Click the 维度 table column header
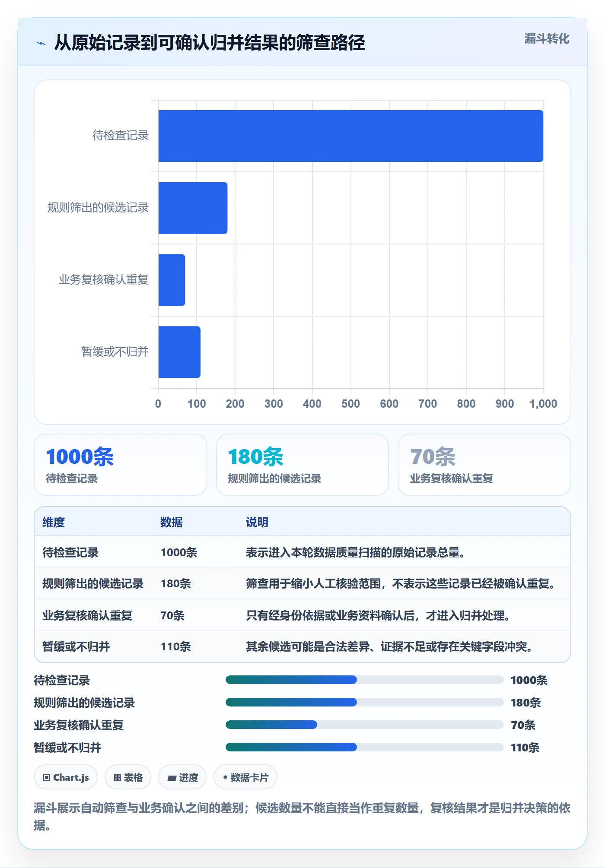 pos(54,522)
